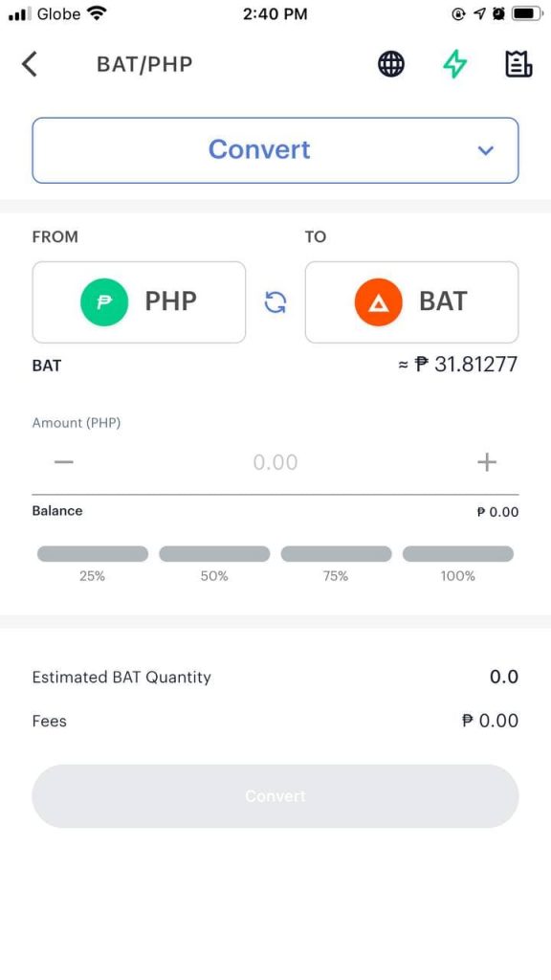The width and height of the screenshot is (551, 980).
Task: Focus the Amount (PHP) input field
Action: [275, 462]
